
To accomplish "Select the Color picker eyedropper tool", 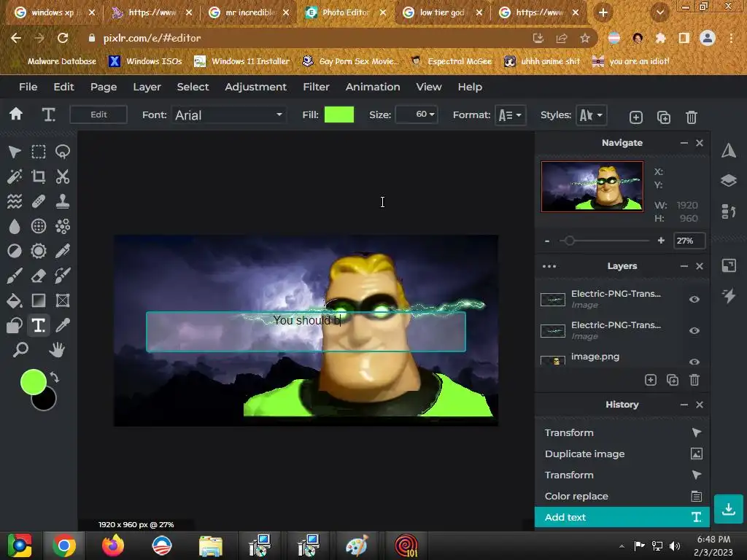I will click(63, 325).
